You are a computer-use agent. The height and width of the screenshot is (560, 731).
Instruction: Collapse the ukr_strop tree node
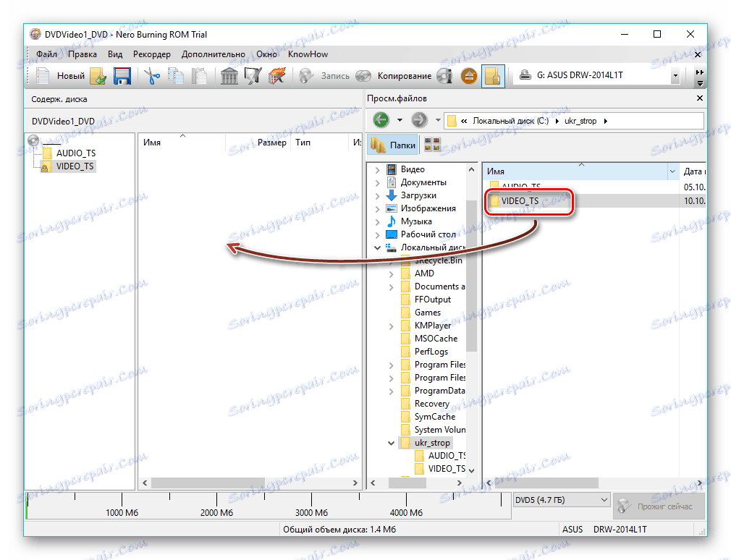(391, 443)
